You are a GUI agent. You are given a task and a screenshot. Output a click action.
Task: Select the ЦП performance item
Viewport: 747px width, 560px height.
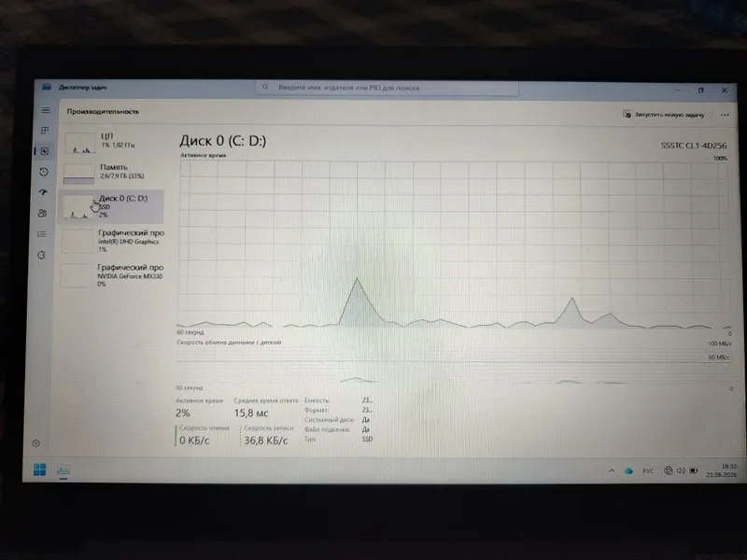112,143
